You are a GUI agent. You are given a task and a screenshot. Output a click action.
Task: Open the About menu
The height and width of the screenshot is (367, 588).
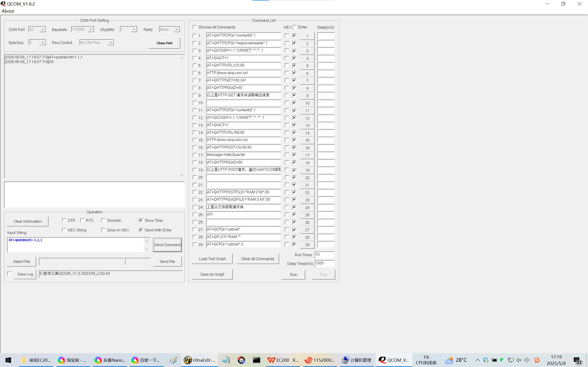pos(8,11)
